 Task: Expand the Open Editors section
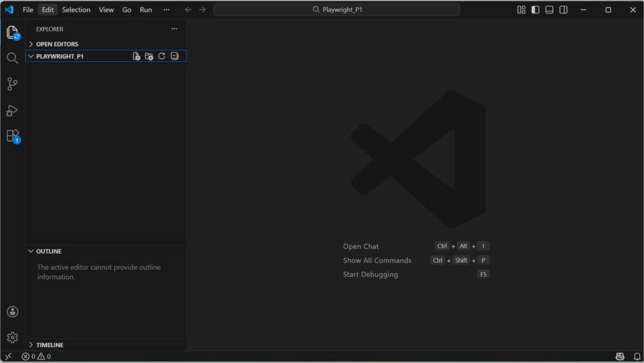[x=106, y=44]
